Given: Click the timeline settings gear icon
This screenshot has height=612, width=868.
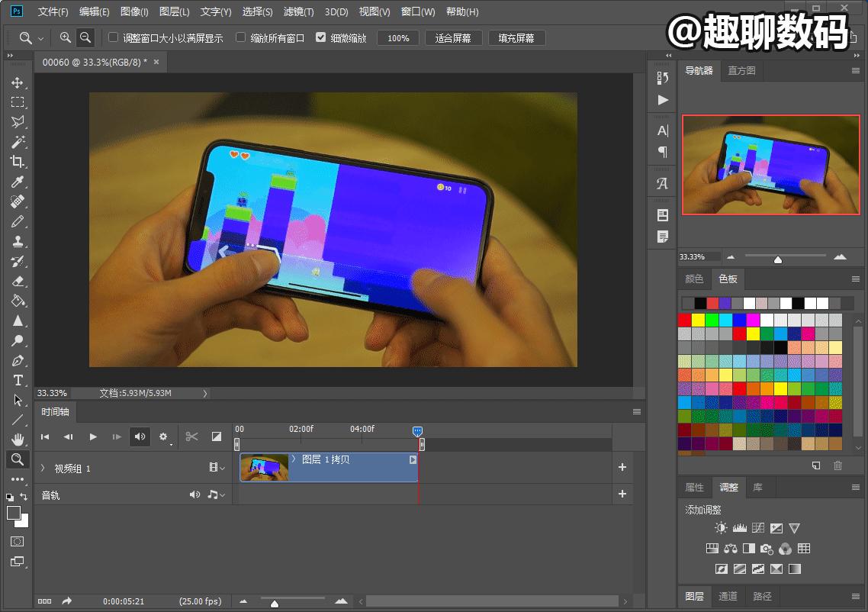Looking at the screenshot, I should point(162,436).
